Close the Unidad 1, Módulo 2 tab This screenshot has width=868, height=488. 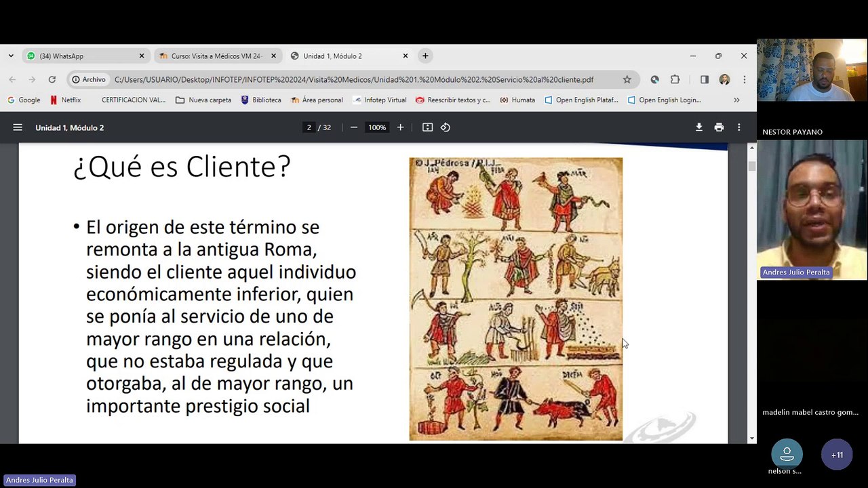(x=406, y=56)
